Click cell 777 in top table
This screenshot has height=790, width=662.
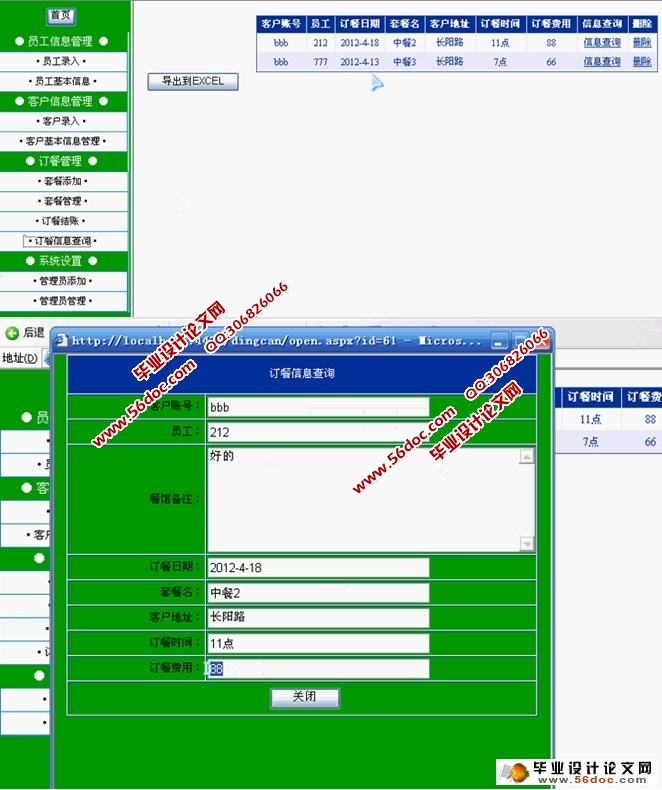320,62
